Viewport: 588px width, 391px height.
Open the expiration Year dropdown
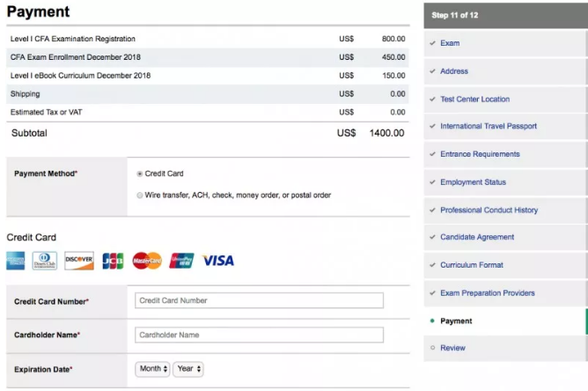188,369
